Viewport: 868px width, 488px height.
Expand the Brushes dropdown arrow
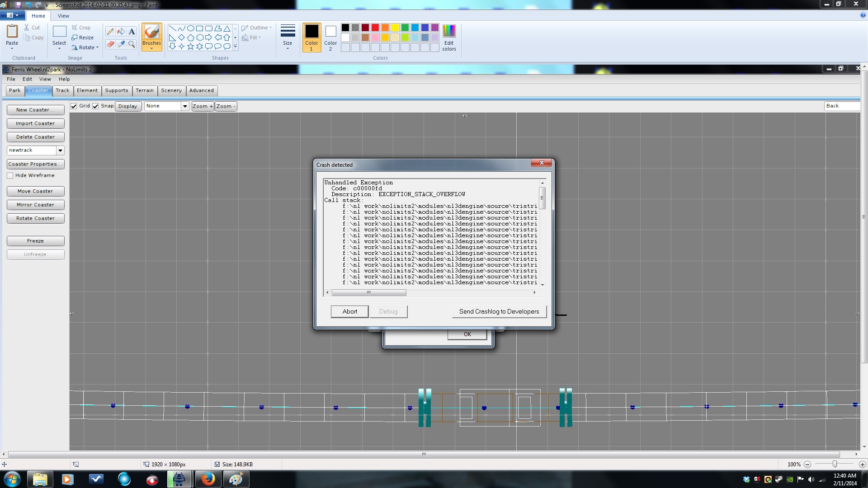151,48
